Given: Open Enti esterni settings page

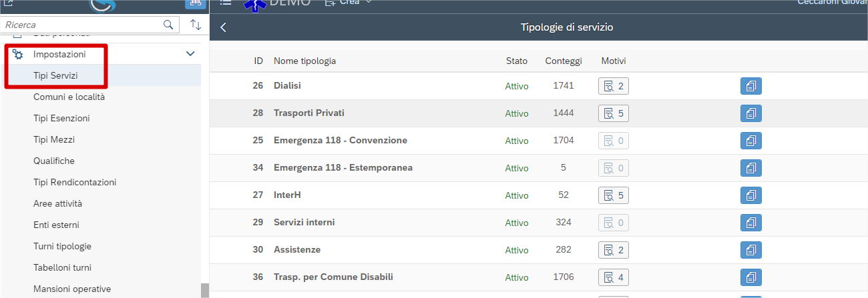Looking at the screenshot, I should point(56,225).
